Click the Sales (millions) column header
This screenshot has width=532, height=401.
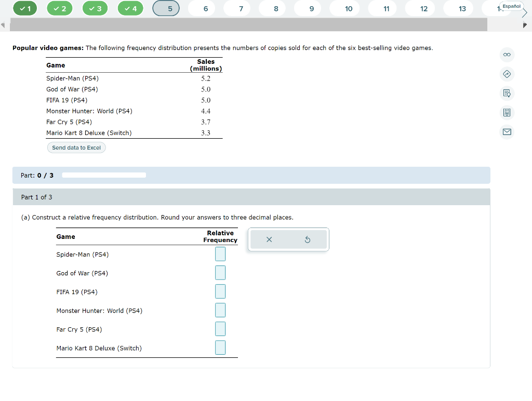[206, 65]
